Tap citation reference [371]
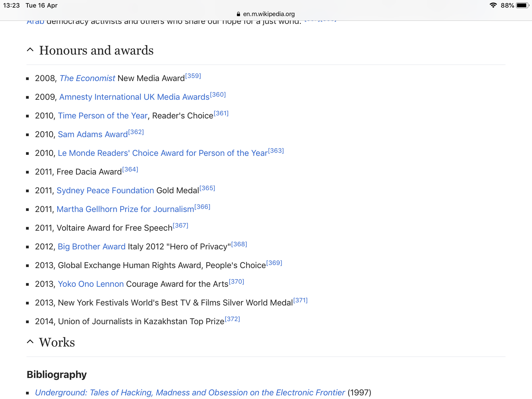The image size is (532, 399). [300, 300]
